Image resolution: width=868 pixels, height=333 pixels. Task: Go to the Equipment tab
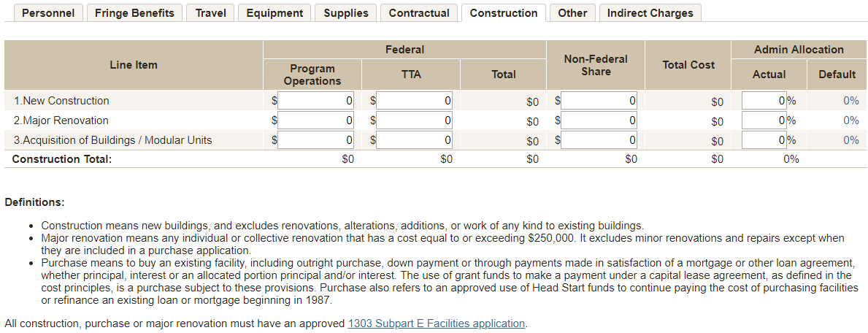coord(274,13)
